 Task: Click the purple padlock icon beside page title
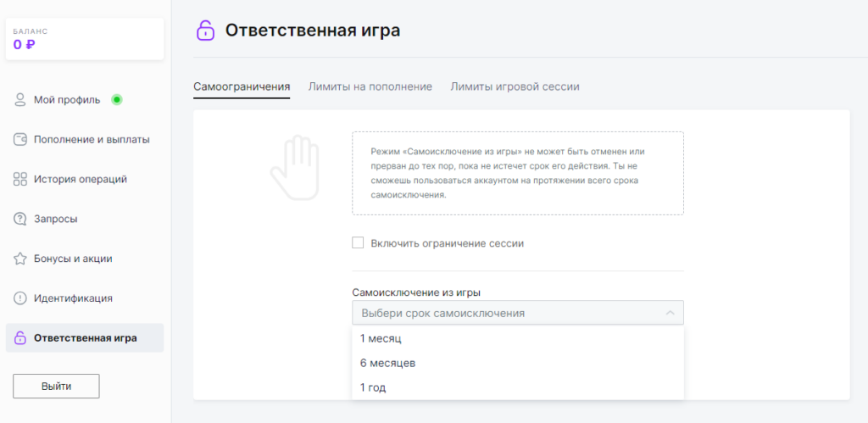(205, 31)
